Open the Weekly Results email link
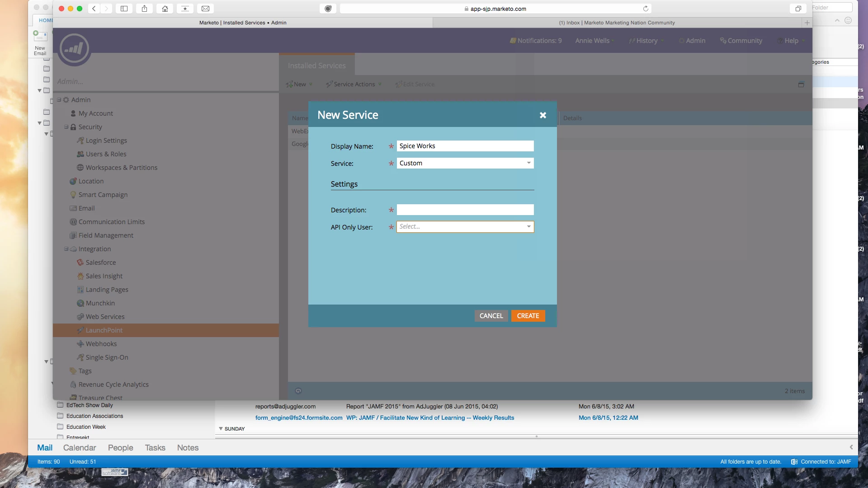This screenshot has width=868, height=488. click(430, 418)
